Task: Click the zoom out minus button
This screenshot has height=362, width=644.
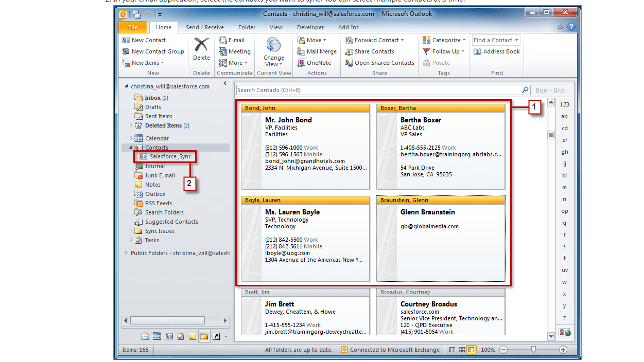Action: coord(503,350)
